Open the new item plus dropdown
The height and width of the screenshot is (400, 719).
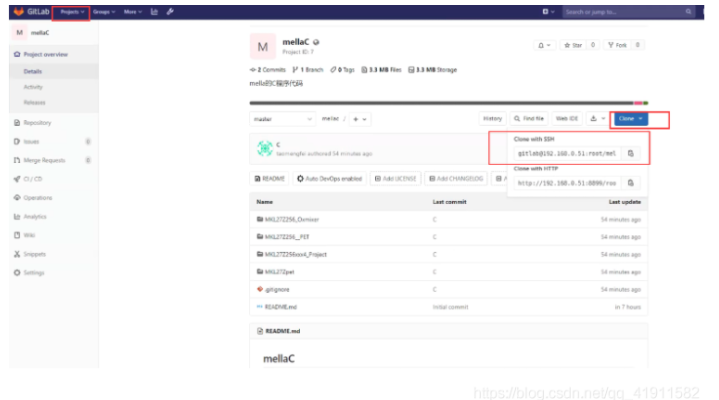click(548, 12)
